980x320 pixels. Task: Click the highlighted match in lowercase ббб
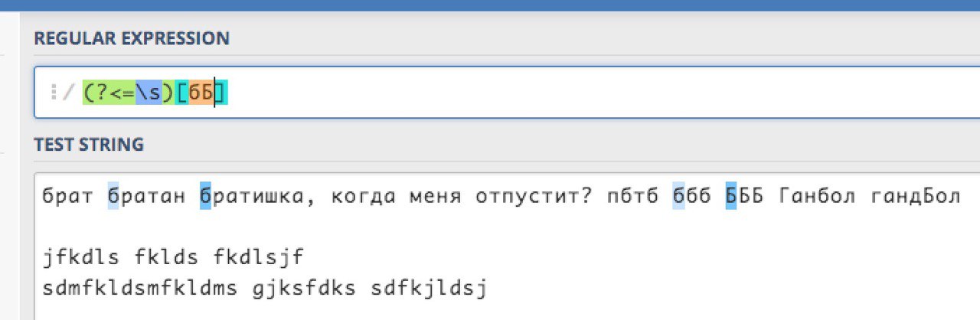tap(678, 197)
